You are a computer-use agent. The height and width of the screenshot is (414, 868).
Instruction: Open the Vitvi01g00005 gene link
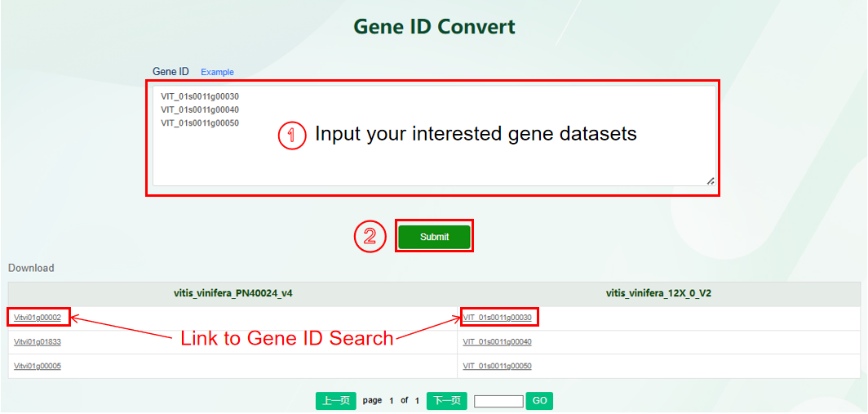(x=38, y=366)
